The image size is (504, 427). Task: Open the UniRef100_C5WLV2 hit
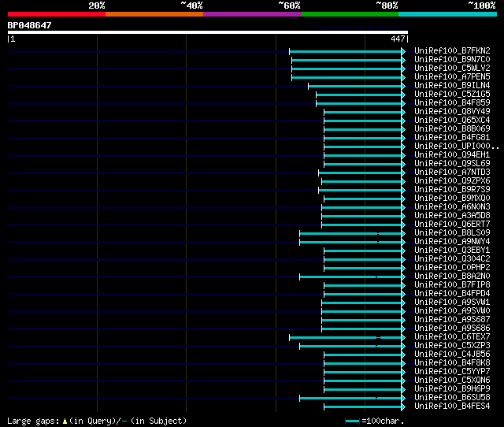(452, 69)
